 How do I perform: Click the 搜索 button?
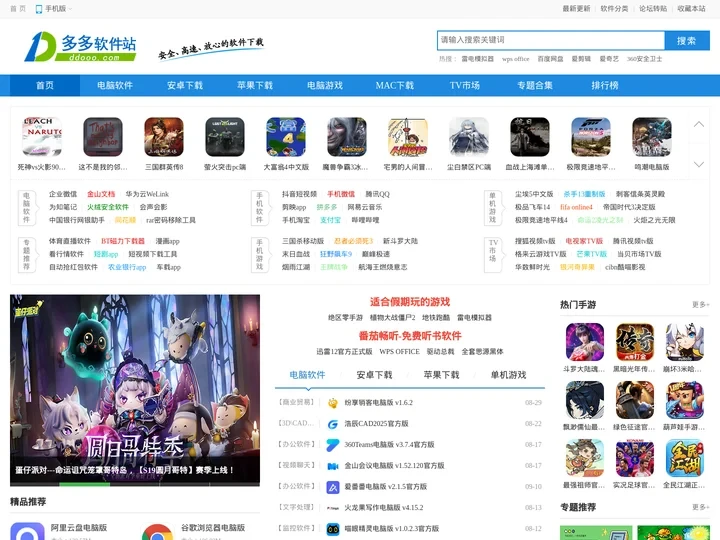687,41
